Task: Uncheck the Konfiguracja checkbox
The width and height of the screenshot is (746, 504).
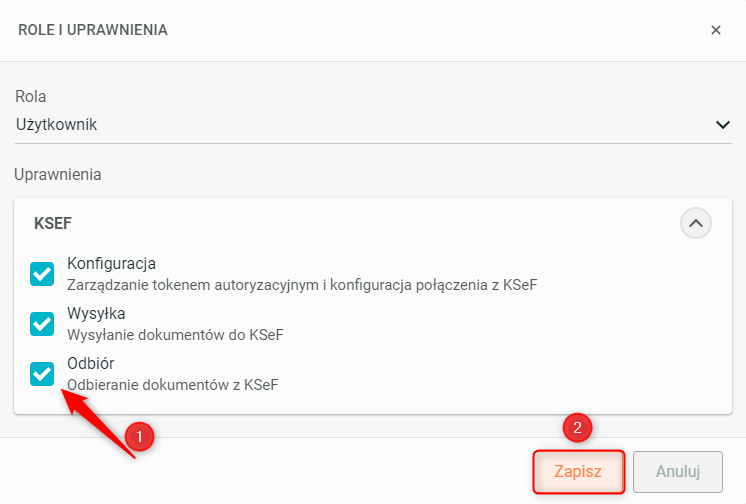Action: 42,274
